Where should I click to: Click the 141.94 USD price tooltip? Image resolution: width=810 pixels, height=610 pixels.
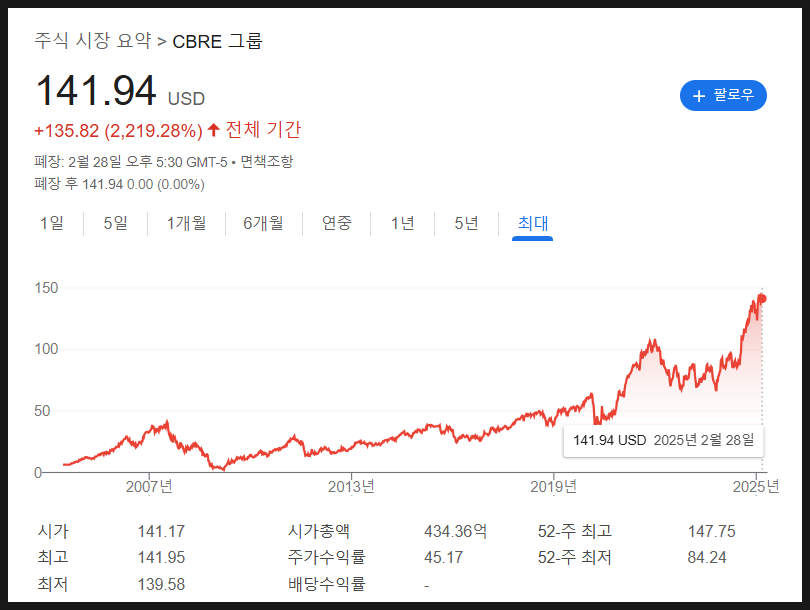click(x=663, y=440)
